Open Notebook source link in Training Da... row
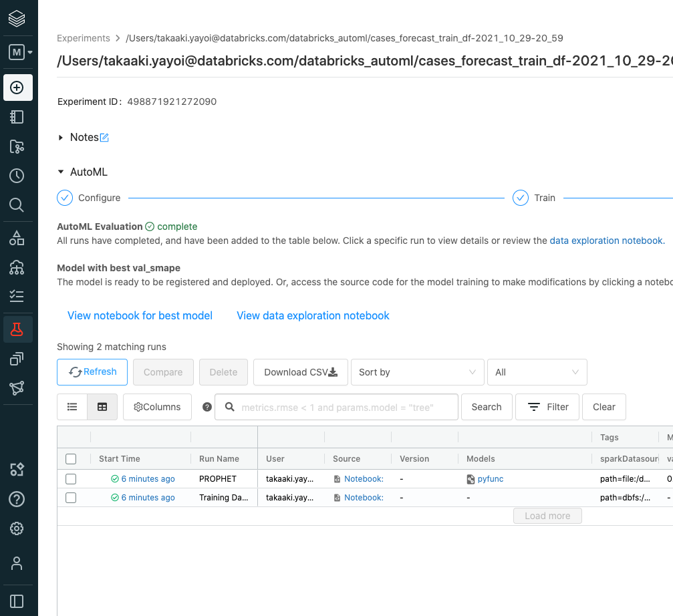 364,498
